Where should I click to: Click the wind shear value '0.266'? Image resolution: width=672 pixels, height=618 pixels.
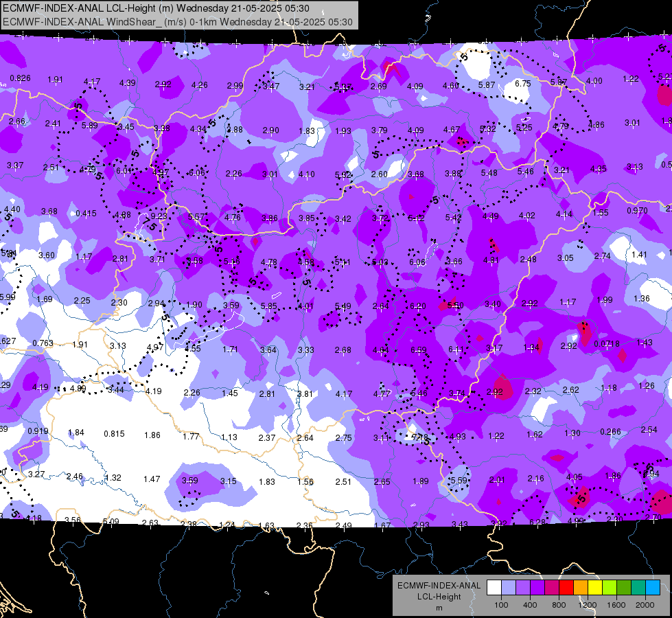click(610, 431)
